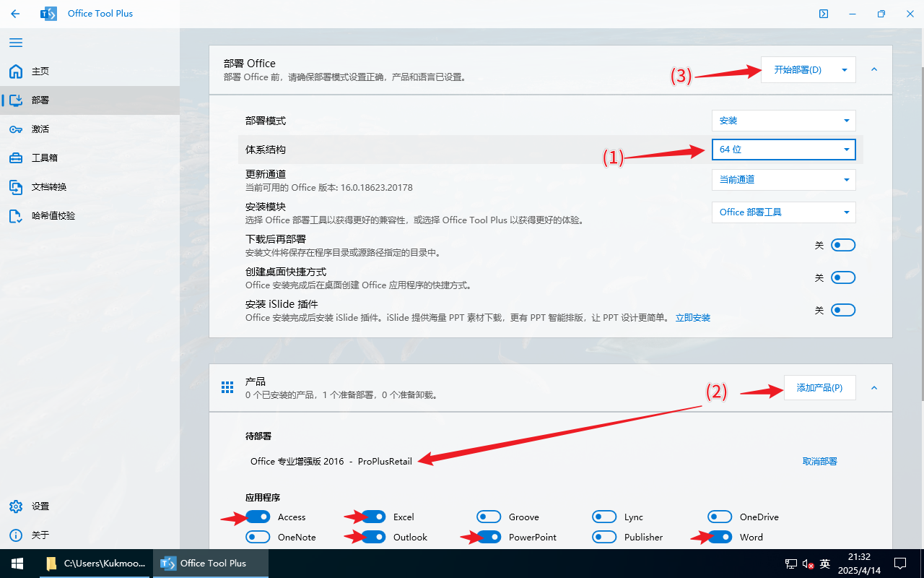Screen dimensions: 924x578
Task: Toggle the hamburger navigation menu
Action: coord(16,43)
